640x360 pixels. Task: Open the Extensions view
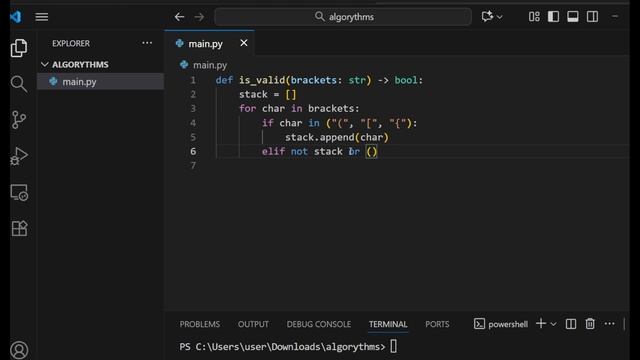click(19, 229)
